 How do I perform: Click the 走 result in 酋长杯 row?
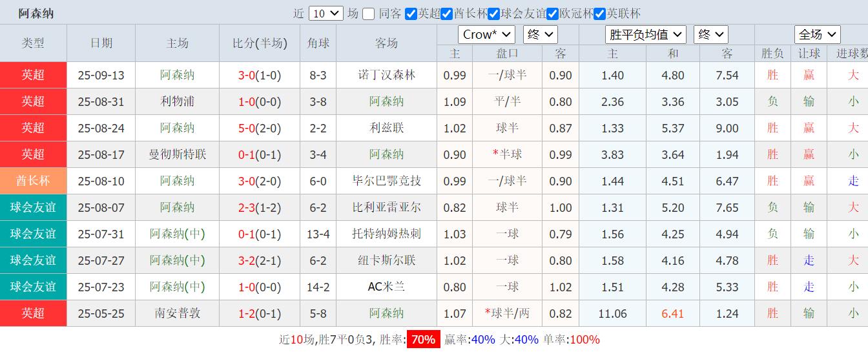pos(853,181)
